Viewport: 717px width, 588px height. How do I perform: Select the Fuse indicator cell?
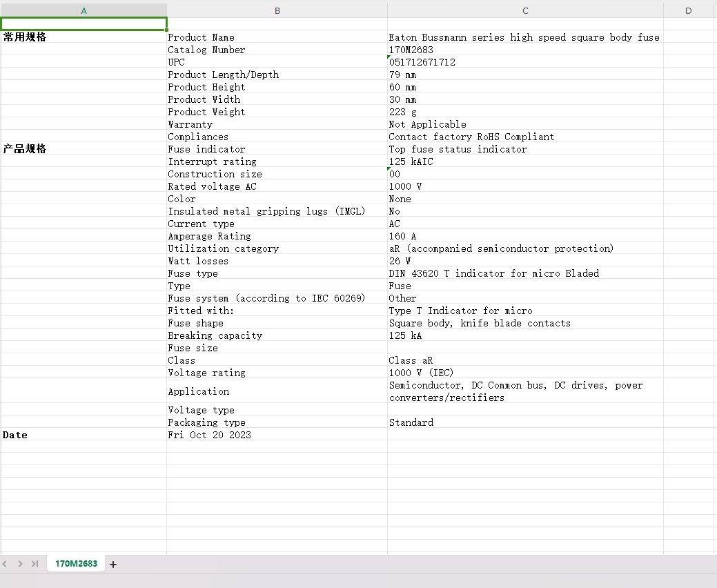click(x=277, y=148)
